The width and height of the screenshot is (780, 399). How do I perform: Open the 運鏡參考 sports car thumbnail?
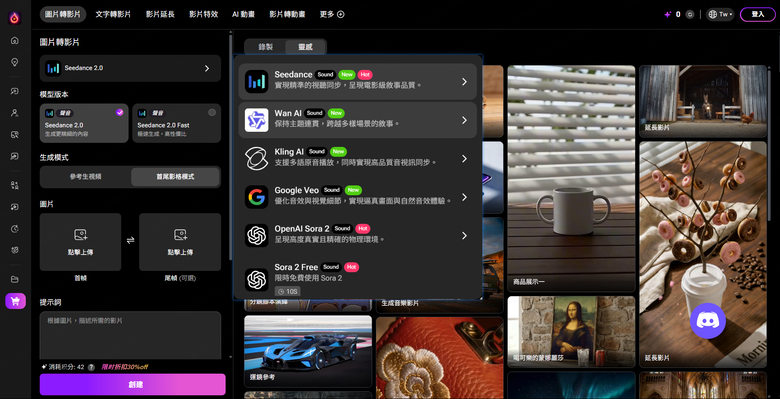coord(308,351)
